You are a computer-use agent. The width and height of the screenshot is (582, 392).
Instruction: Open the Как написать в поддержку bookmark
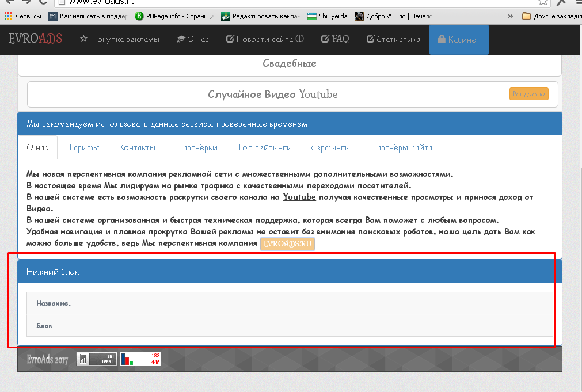(x=89, y=16)
